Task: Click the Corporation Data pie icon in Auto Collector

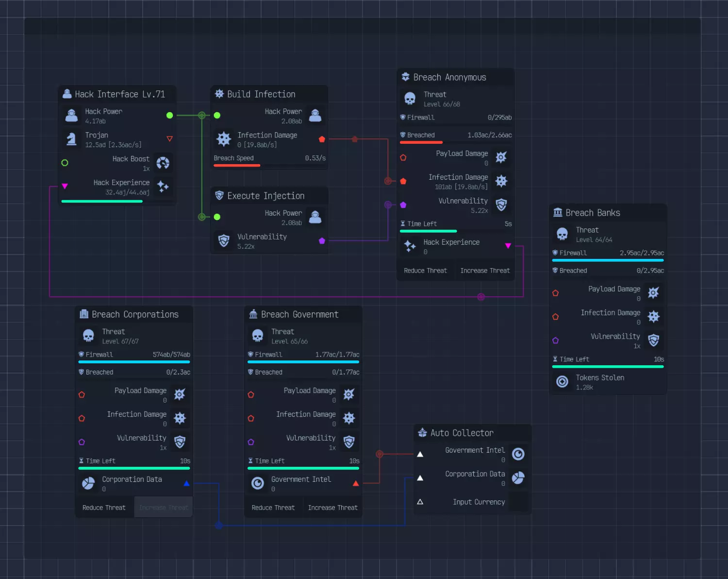Action: [x=518, y=478]
